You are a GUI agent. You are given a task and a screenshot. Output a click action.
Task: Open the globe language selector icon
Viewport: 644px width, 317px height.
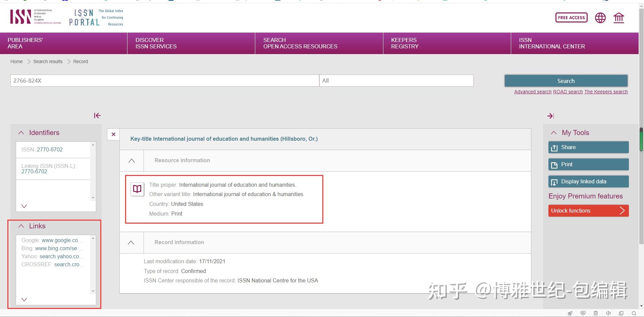click(600, 18)
